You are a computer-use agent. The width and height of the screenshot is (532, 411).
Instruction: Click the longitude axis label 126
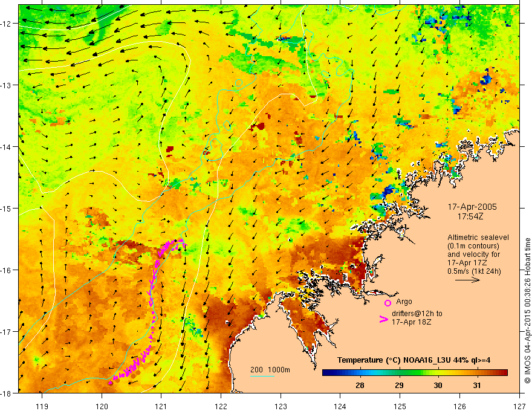point(459,406)
